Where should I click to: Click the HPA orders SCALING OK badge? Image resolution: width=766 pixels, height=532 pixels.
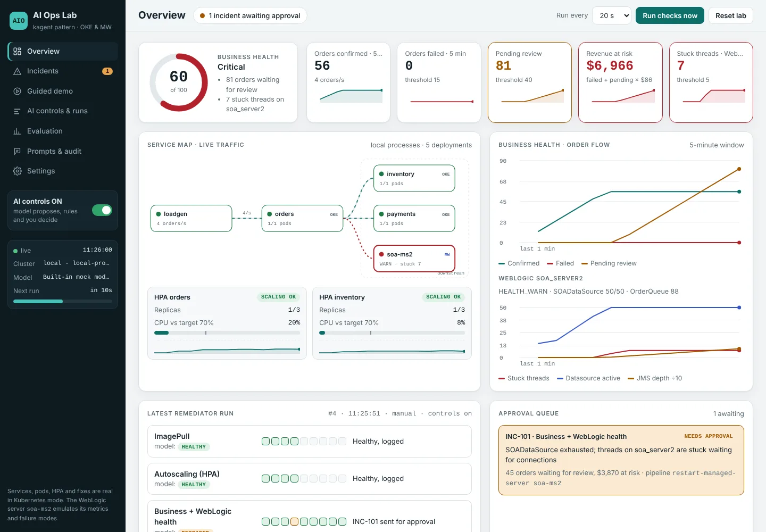[x=279, y=297]
